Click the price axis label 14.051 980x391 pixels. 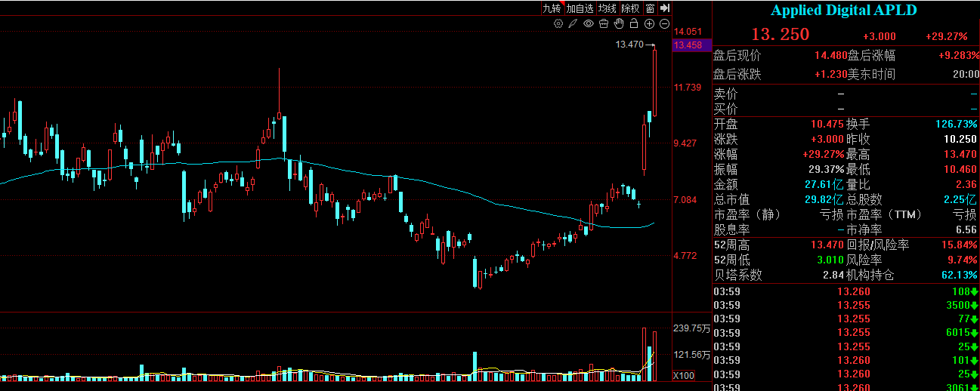click(688, 32)
